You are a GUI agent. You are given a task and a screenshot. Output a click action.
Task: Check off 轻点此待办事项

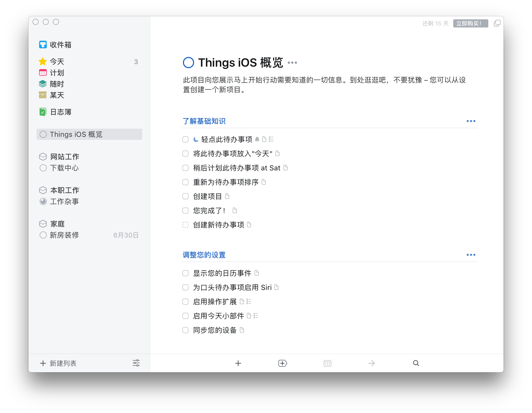[x=185, y=139]
